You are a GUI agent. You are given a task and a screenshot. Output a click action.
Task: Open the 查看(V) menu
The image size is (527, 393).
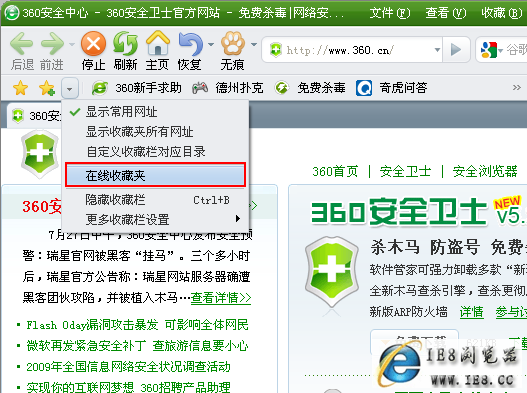coord(446,13)
